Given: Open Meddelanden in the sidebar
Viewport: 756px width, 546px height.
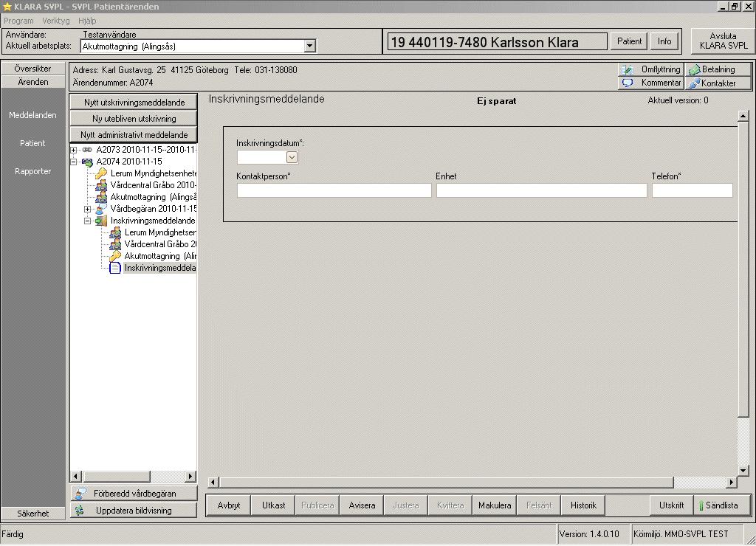Looking at the screenshot, I should click(32, 115).
